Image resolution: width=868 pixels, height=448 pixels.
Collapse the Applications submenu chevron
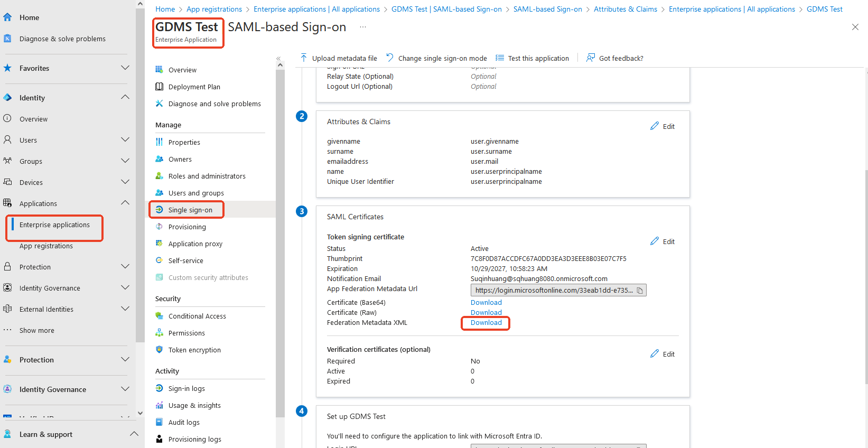125,203
